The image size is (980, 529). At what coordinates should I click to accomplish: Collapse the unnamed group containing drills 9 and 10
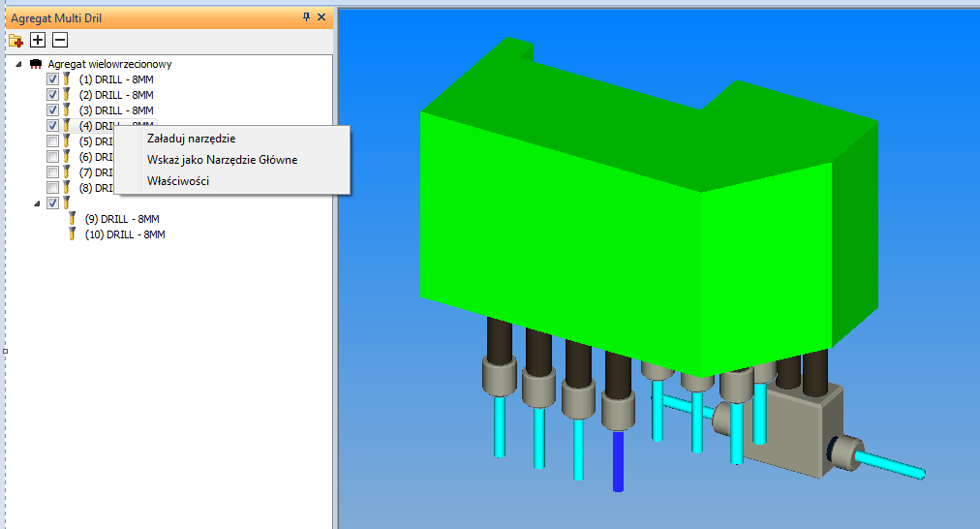37,203
